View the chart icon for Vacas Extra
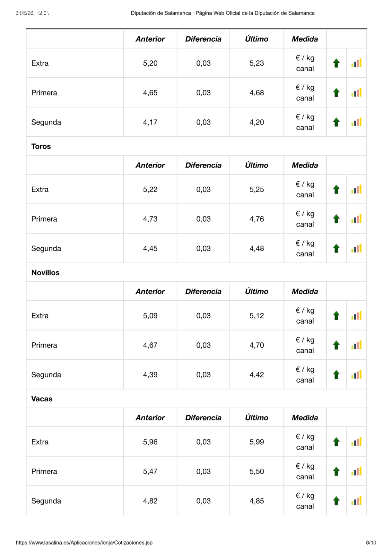 pos(356,442)
